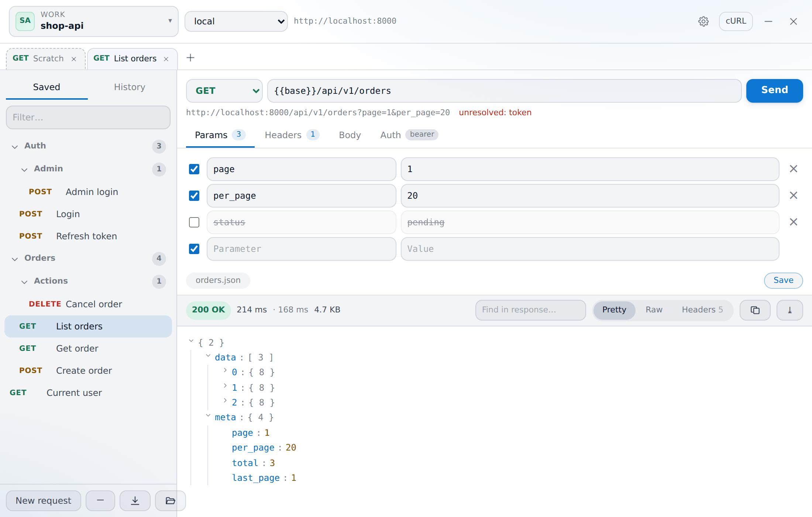Open the Body tab
812x517 pixels.
[350, 135]
